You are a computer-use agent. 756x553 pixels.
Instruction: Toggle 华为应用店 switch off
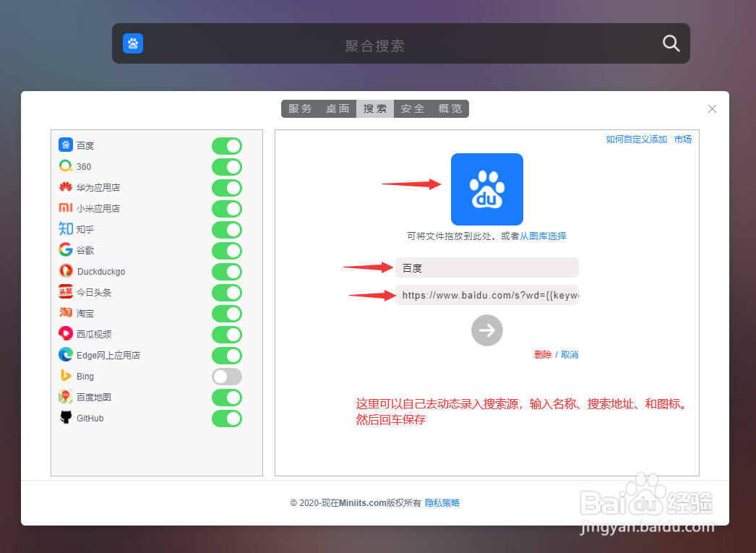(227, 188)
